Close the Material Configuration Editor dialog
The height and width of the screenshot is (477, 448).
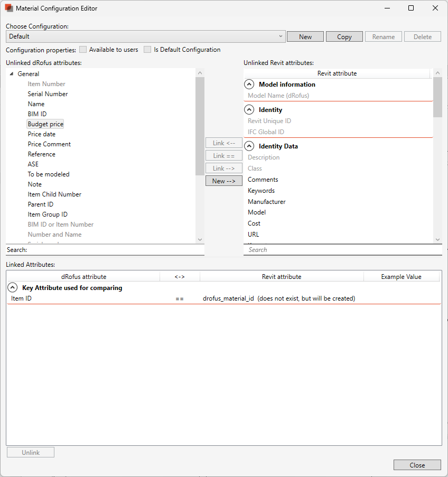[417, 465]
